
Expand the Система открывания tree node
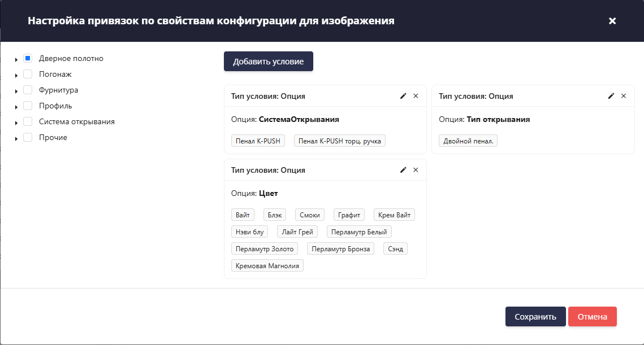[16, 121]
